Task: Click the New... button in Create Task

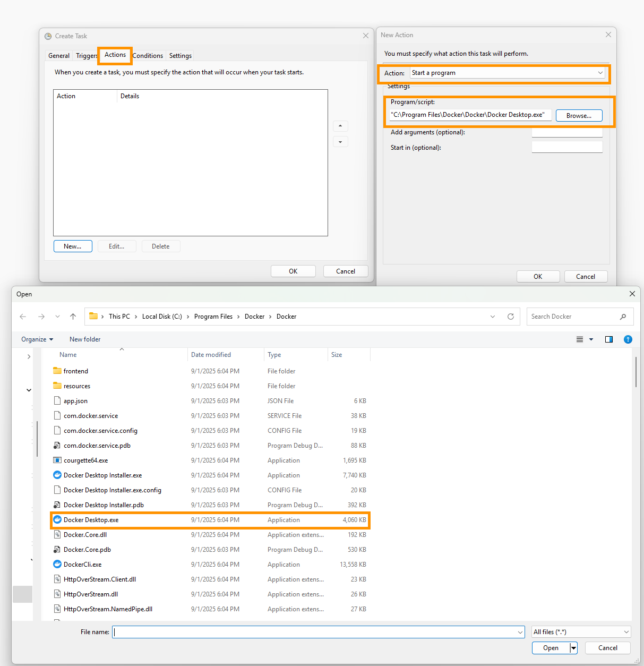Action: pyautogui.click(x=73, y=246)
